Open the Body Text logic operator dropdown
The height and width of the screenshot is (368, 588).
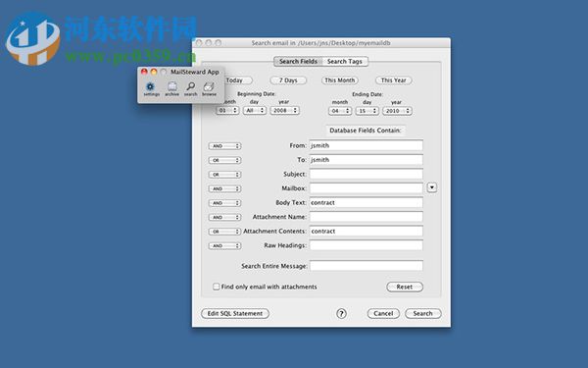[x=224, y=203]
